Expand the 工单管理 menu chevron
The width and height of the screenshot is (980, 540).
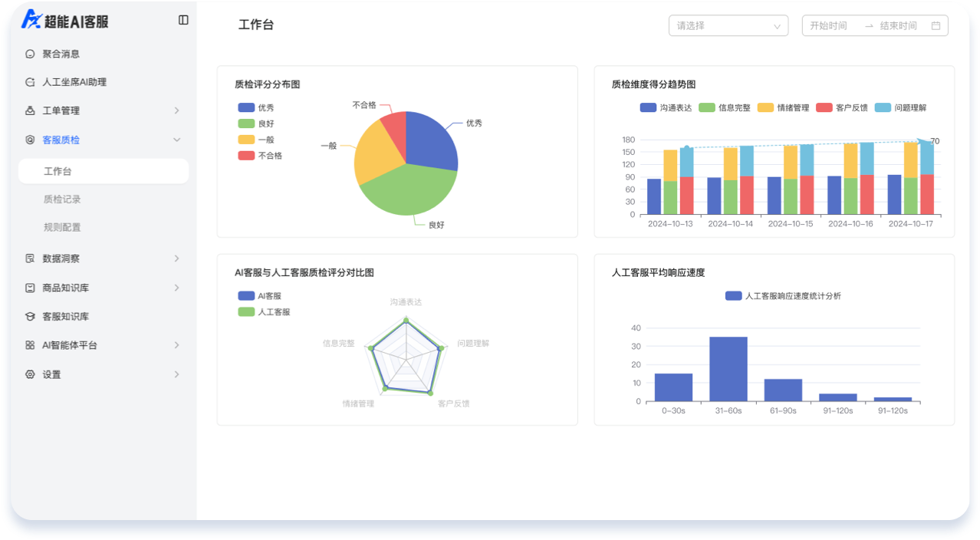tap(176, 110)
